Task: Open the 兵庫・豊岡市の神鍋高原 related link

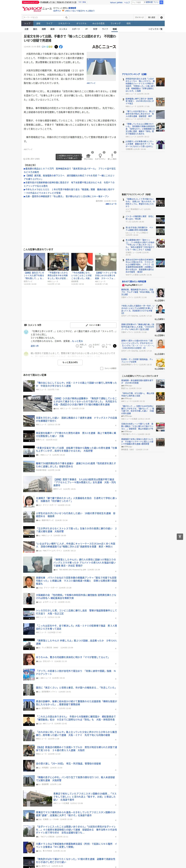Action: pos(66,196)
